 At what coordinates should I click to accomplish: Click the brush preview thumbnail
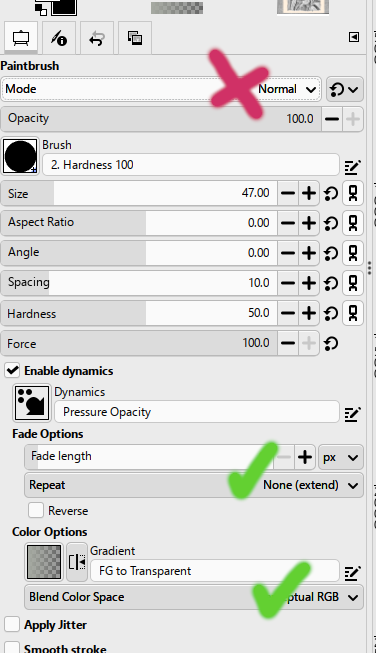coord(20,156)
